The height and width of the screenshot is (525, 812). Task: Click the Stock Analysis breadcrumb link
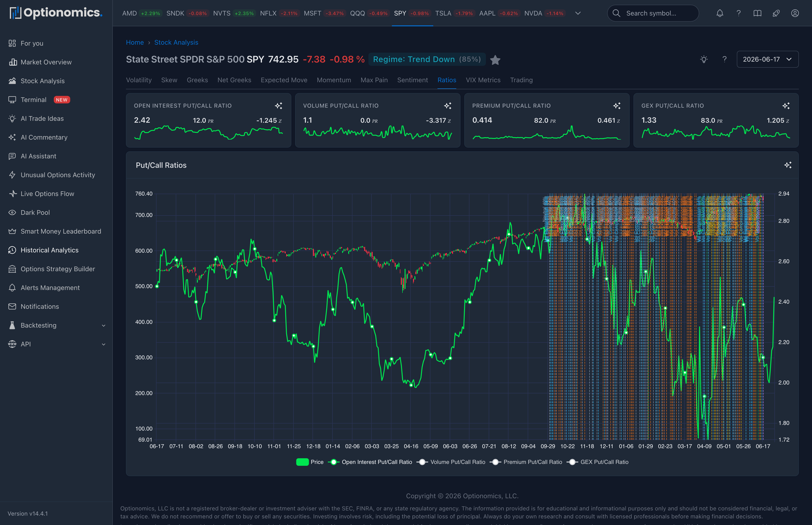[176, 42]
